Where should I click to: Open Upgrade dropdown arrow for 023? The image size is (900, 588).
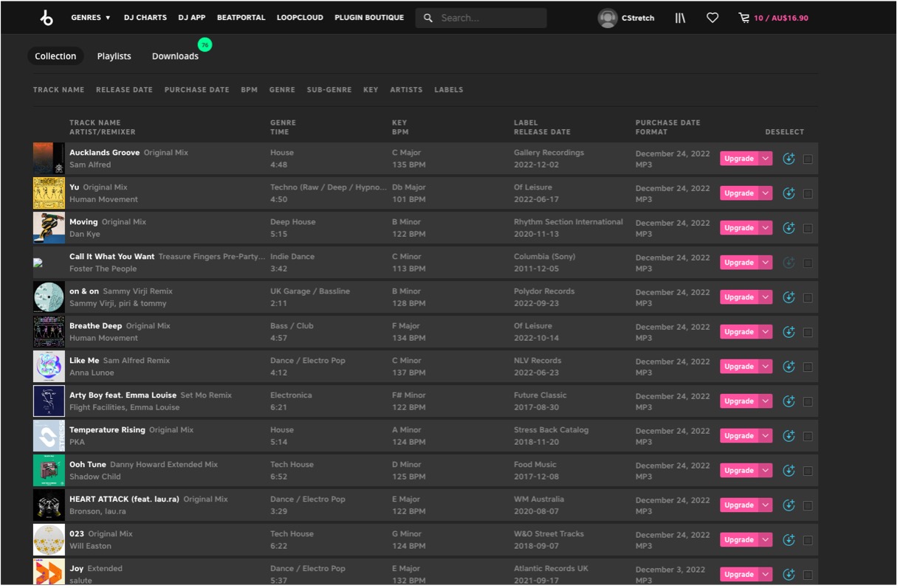766,540
